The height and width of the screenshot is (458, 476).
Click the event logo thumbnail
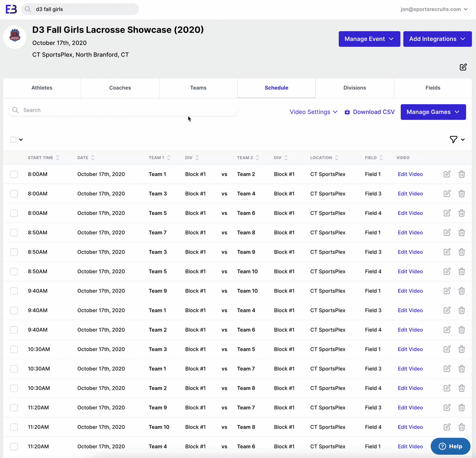pyautogui.click(x=15, y=36)
